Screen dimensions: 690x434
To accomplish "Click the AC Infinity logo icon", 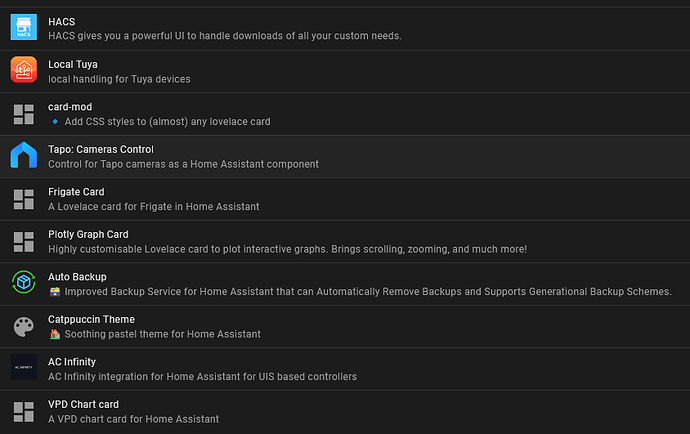I will [x=23, y=367].
